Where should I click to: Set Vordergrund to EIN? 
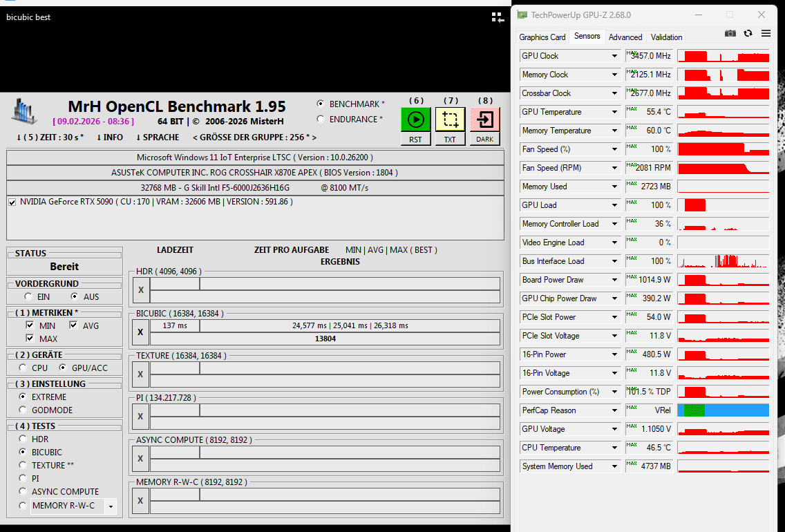click(x=28, y=296)
